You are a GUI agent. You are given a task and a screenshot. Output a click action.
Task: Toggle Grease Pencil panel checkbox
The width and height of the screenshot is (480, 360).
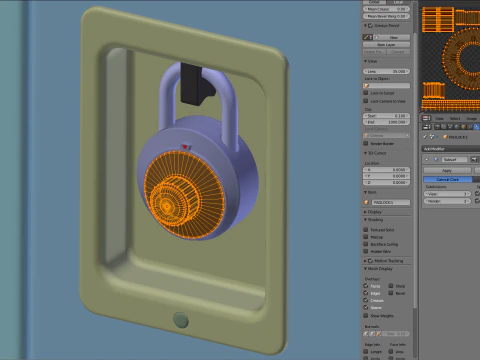pyautogui.click(x=370, y=26)
